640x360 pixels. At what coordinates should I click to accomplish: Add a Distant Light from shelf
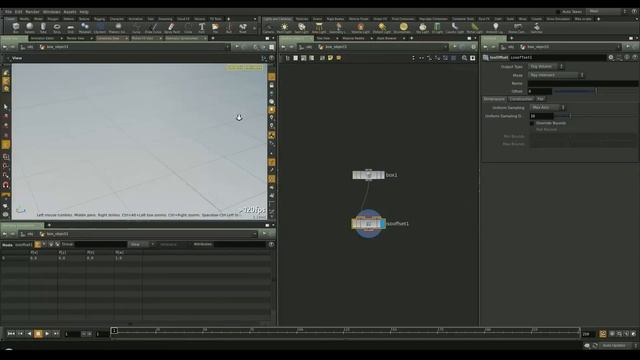(382, 28)
